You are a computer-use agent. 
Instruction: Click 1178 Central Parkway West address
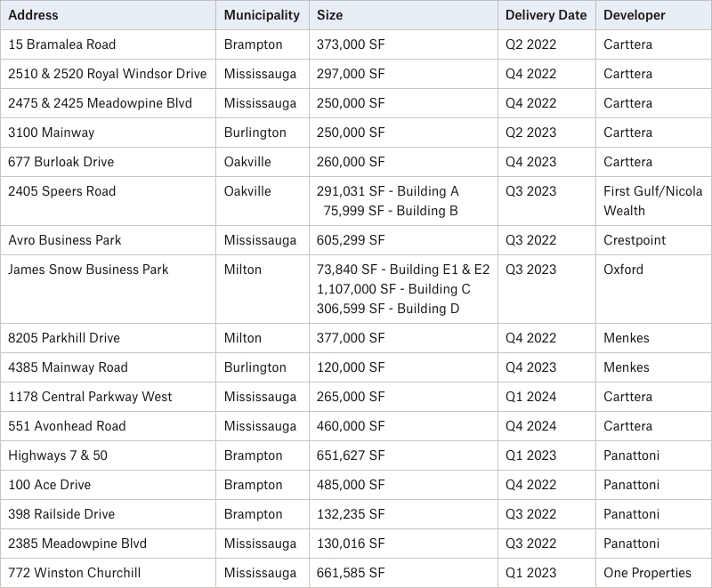tap(90, 397)
